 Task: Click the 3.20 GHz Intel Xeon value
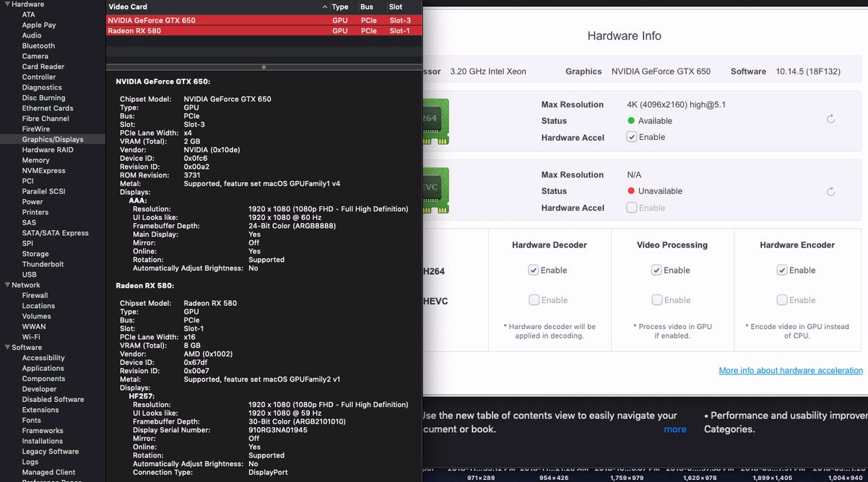pyautogui.click(x=488, y=71)
